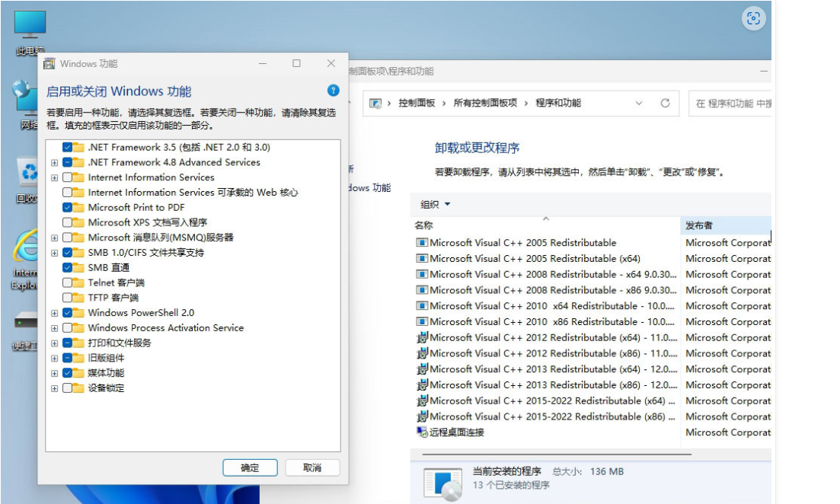Enable Microsoft XPS 文档写入程序 checkbox
The height and width of the screenshot is (504, 840).
pyautogui.click(x=67, y=222)
